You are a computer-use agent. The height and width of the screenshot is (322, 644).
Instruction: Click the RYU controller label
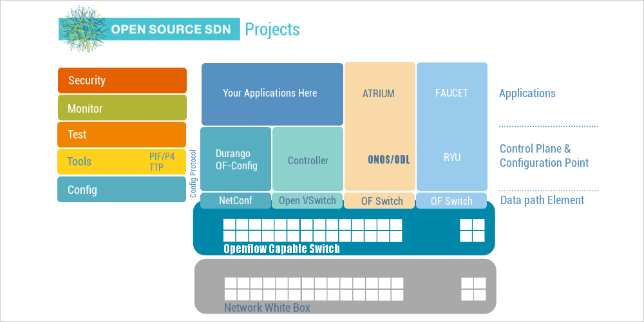[451, 157]
